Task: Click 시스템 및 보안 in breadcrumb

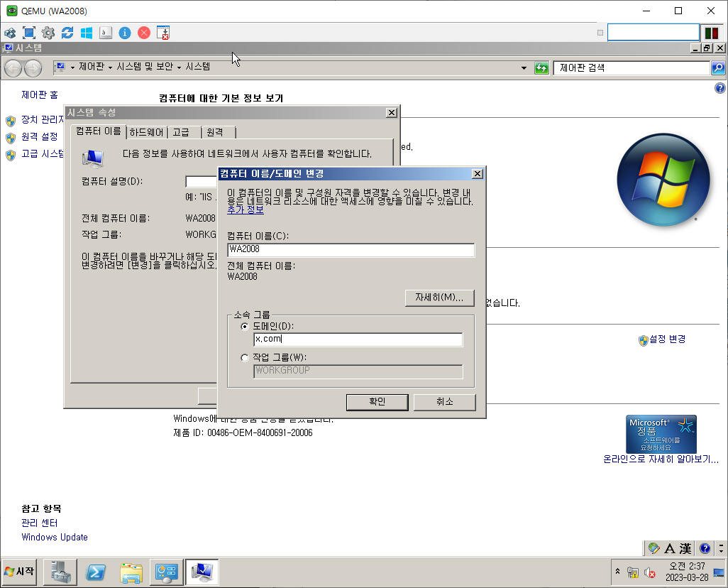Action: click(145, 67)
